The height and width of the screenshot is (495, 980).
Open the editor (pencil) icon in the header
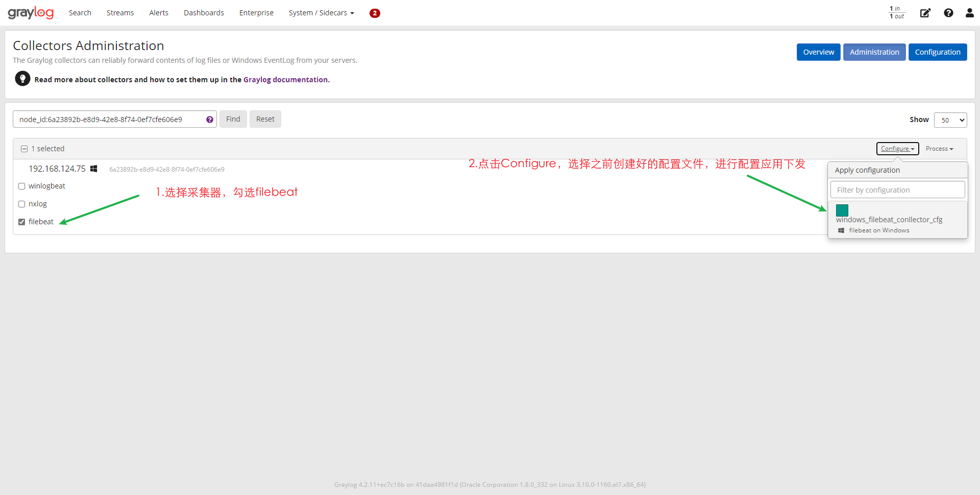point(925,13)
